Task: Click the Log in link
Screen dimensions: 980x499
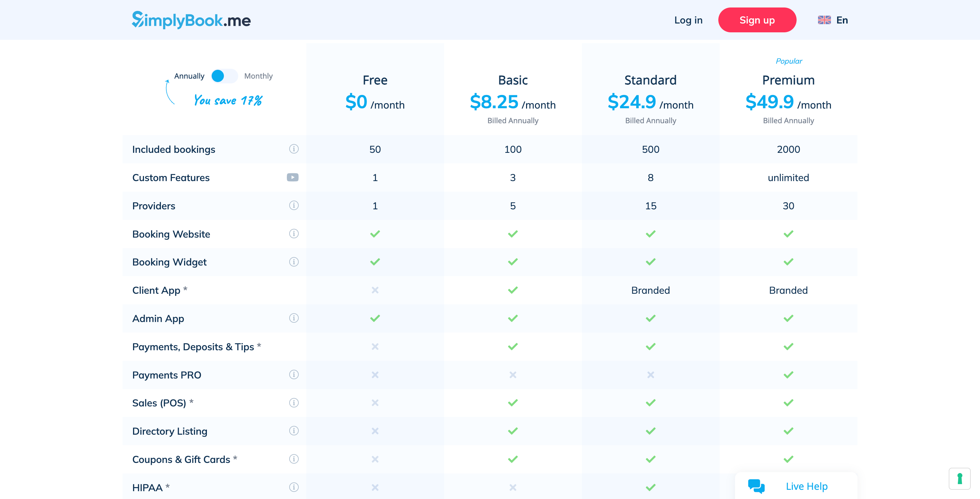Action: [688, 20]
